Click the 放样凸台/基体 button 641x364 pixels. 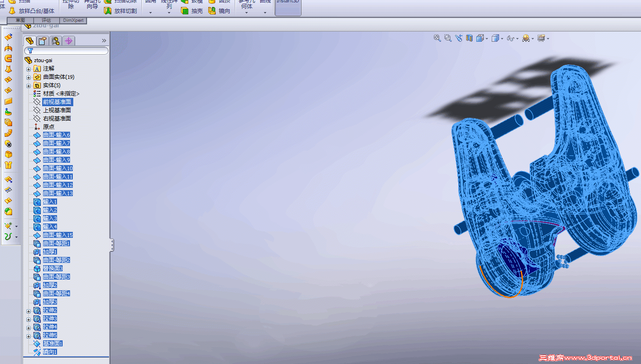(31, 11)
